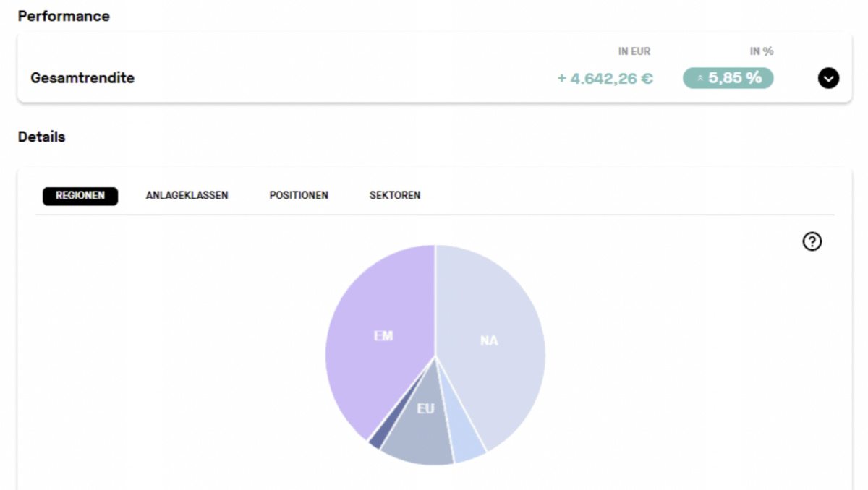The height and width of the screenshot is (490, 868).
Task: Switch to the ANLAGEKLASSEN tab
Action: [x=187, y=195]
